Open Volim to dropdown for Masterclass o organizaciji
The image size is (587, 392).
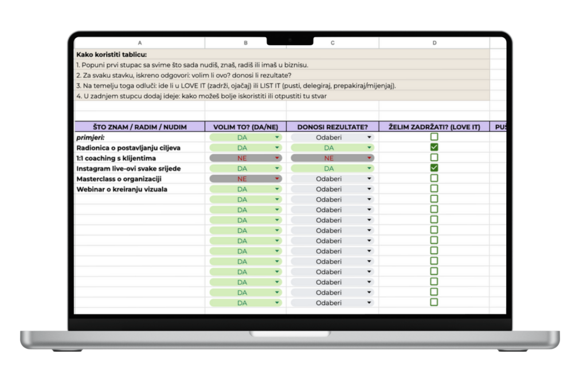click(x=277, y=179)
